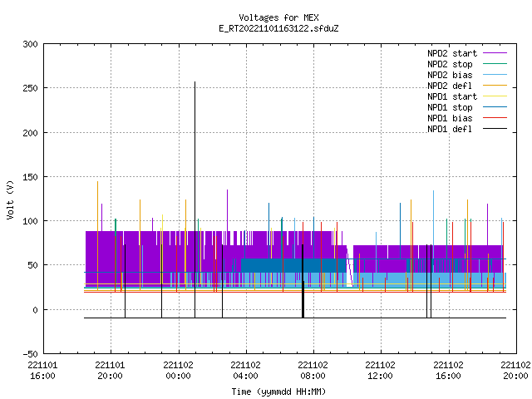
Task: Click orange line sample for NPD2 defl
Action: [x=495, y=86]
